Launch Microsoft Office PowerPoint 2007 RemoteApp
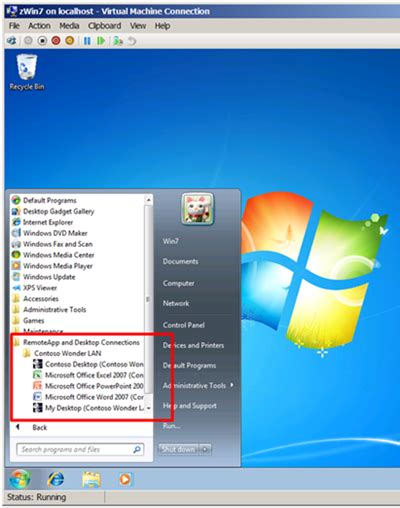The width and height of the screenshot is (400, 508). click(x=88, y=386)
